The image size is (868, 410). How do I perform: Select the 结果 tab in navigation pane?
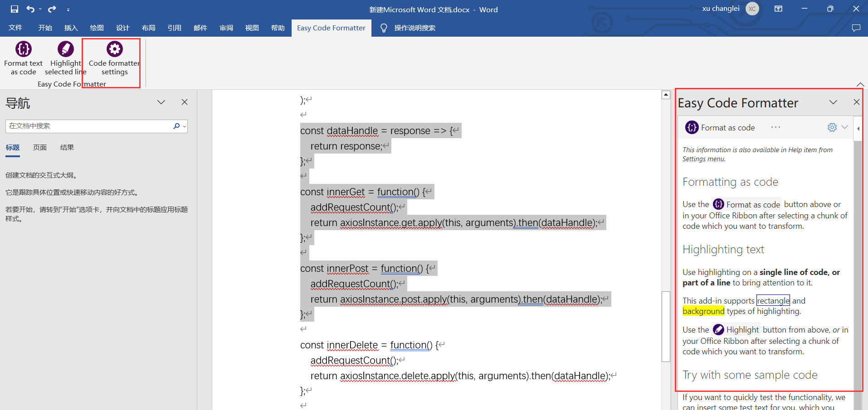tap(67, 148)
